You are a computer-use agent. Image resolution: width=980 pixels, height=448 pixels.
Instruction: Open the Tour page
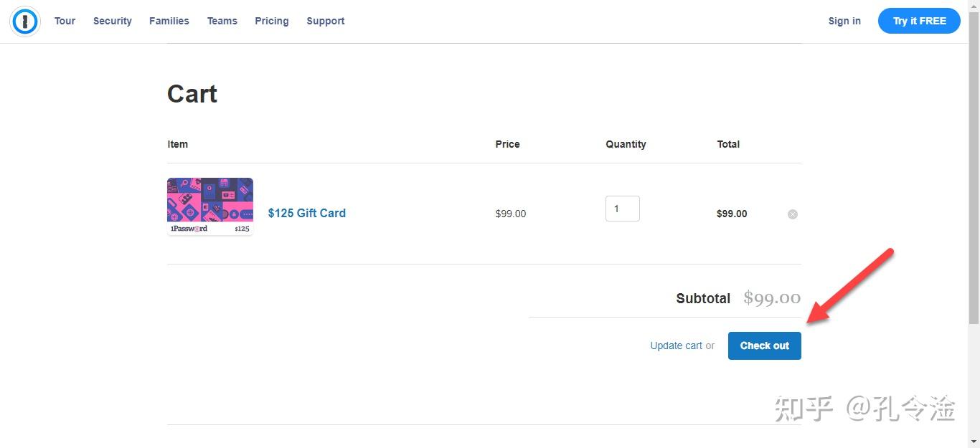65,21
